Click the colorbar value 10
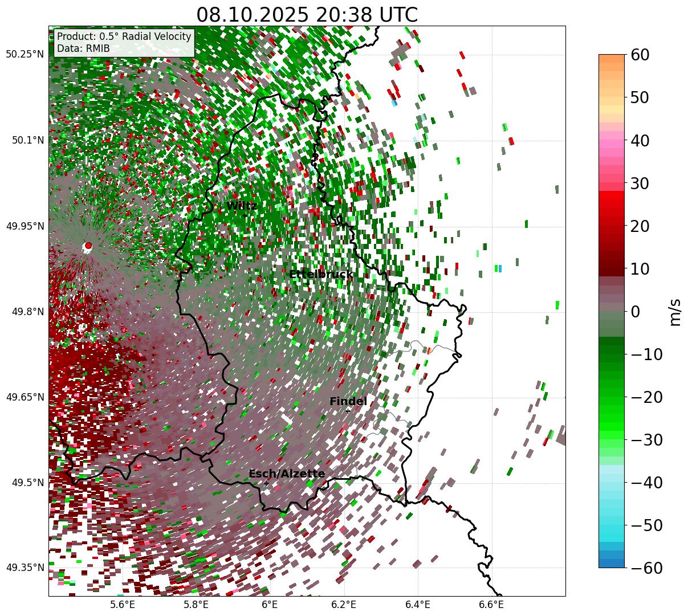Viewport: 688px width, 616px height. coord(639,268)
